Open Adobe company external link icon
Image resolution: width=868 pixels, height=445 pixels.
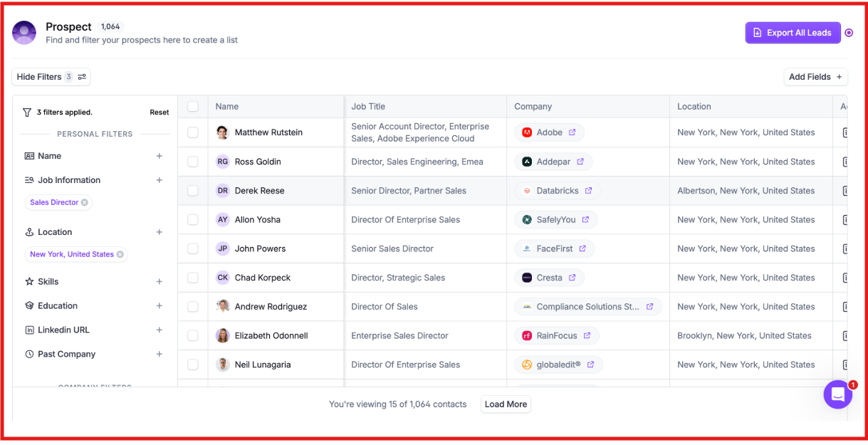coord(572,132)
